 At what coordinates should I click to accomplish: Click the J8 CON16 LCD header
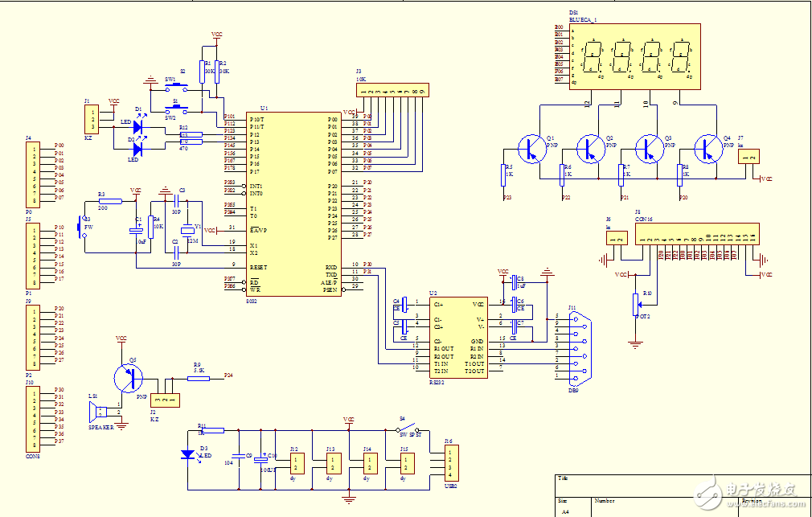695,234
